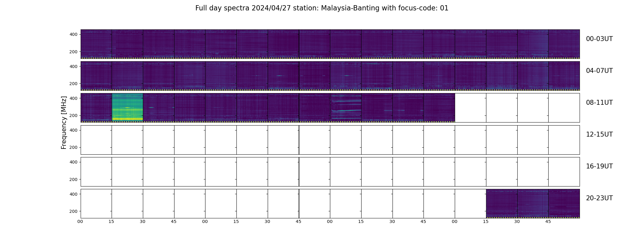Click the first spectrogram panel of the 04-07UT row
This screenshot has height=245, width=644.
pos(96,76)
